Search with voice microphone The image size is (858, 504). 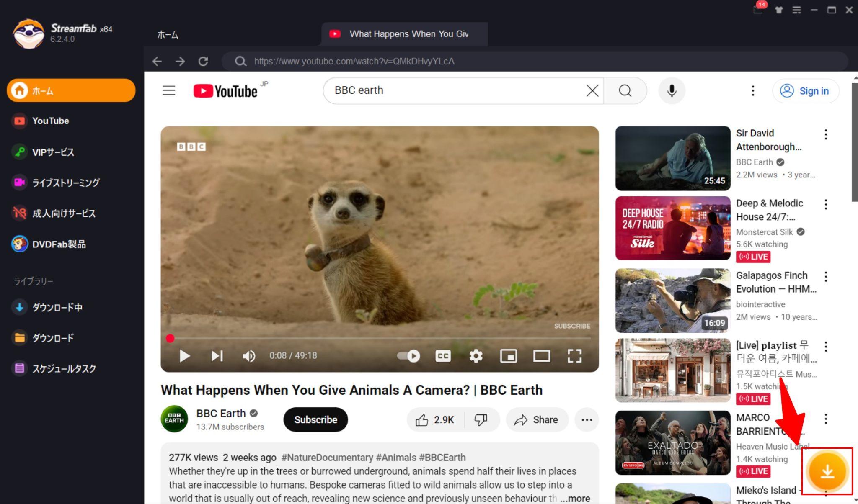pos(672,90)
